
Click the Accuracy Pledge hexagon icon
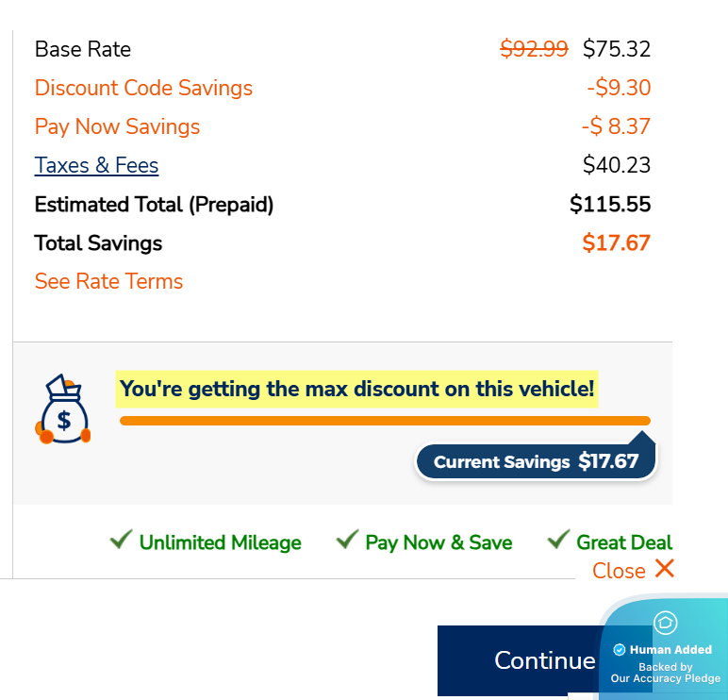click(x=665, y=623)
